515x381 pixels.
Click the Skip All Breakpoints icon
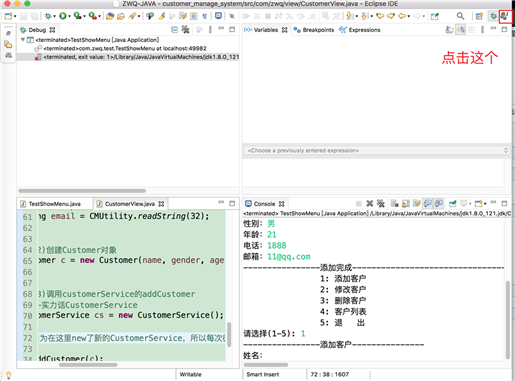(x=232, y=16)
